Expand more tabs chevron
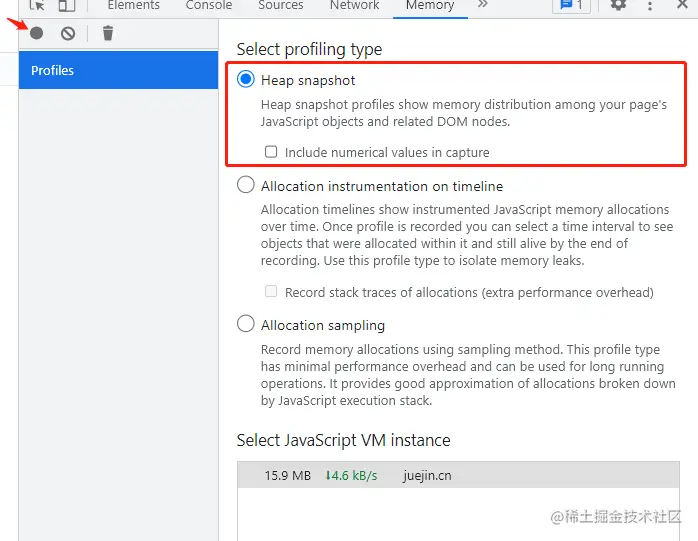The width and height of the screenshot is (698, 541). [483, 4]
